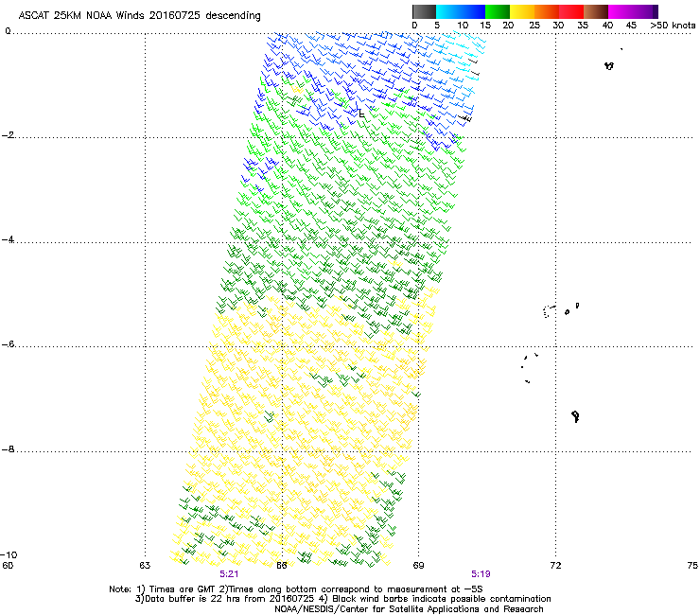
Task: Click the purple time stamp '5:19'
Action: point(481,574)
